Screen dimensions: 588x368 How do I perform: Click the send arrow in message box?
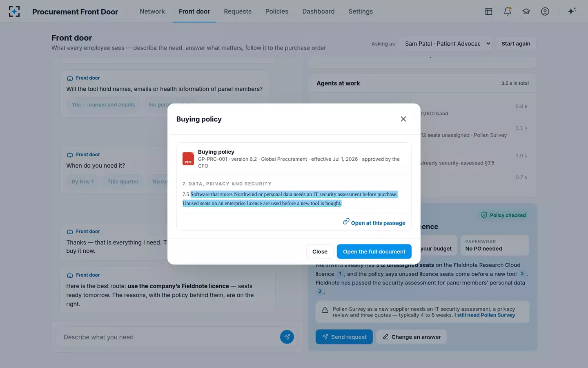pyautogui.click(x=287, y=337)
